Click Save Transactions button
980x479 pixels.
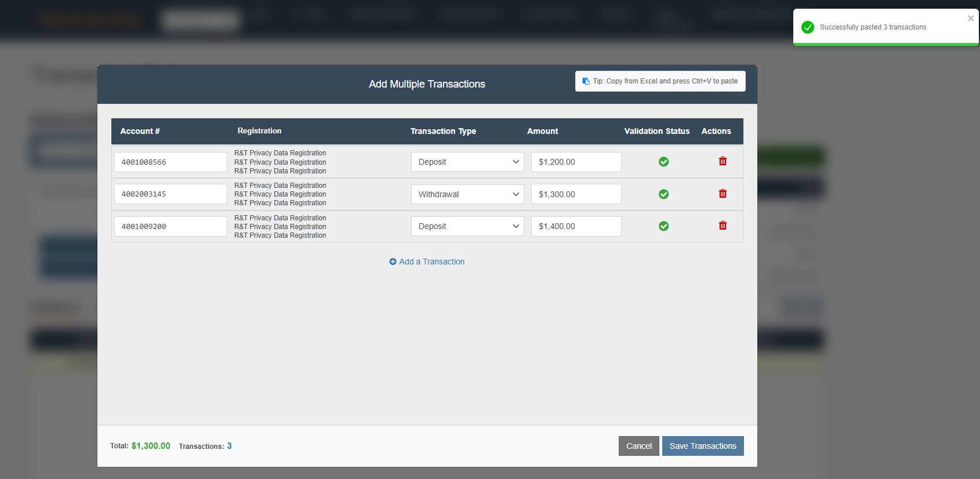(703, 446)
